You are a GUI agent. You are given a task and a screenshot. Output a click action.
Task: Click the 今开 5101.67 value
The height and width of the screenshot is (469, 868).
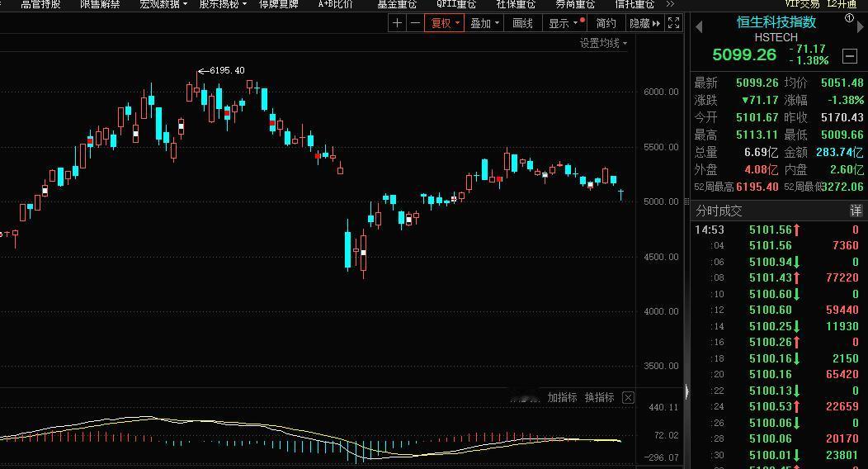pos(757,117)
